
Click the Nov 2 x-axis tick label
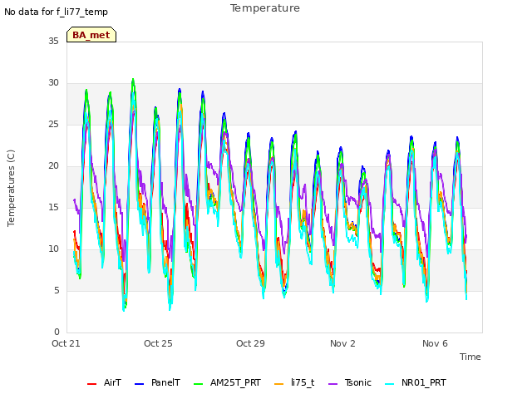click(342, 343)
